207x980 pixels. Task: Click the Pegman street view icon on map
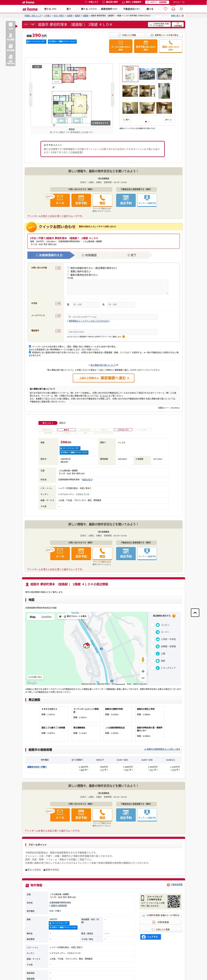143,660
